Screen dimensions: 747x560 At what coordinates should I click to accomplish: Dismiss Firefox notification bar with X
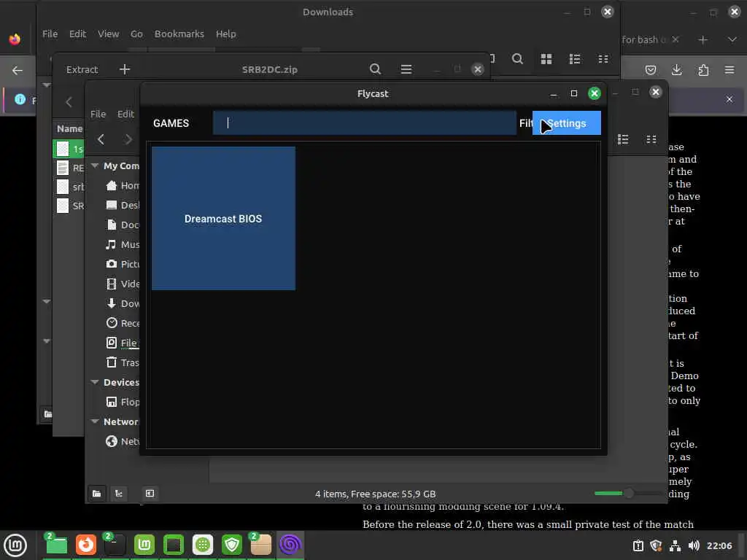(729, 99)
